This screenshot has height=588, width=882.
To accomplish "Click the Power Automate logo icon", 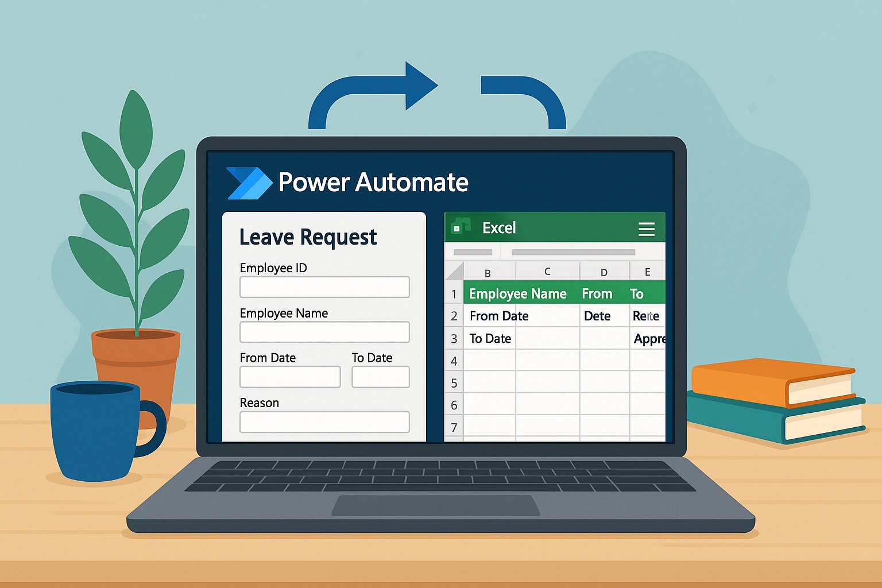I will coord(249,183).
